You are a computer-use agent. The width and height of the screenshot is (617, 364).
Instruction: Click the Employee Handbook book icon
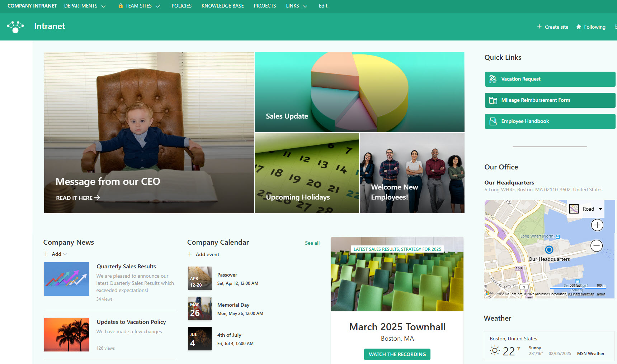(493, 121)
